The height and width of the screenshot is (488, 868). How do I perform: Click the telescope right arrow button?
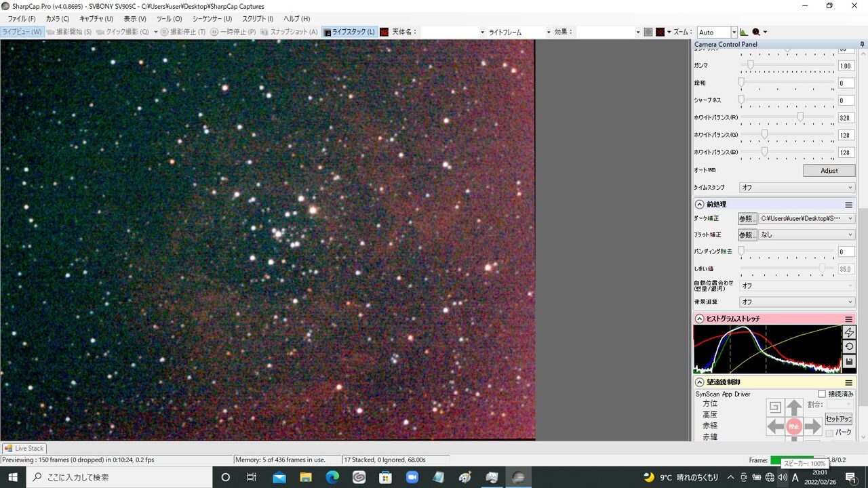coord(812,426)
